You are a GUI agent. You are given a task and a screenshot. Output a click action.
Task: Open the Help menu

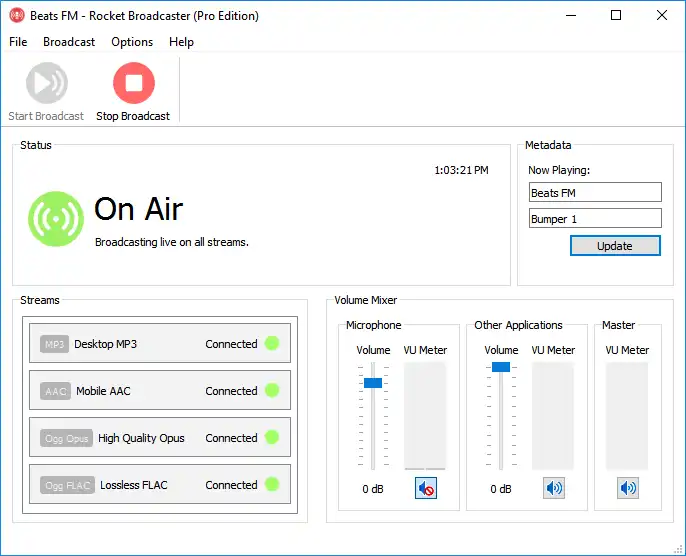click(x=181, y=42)
